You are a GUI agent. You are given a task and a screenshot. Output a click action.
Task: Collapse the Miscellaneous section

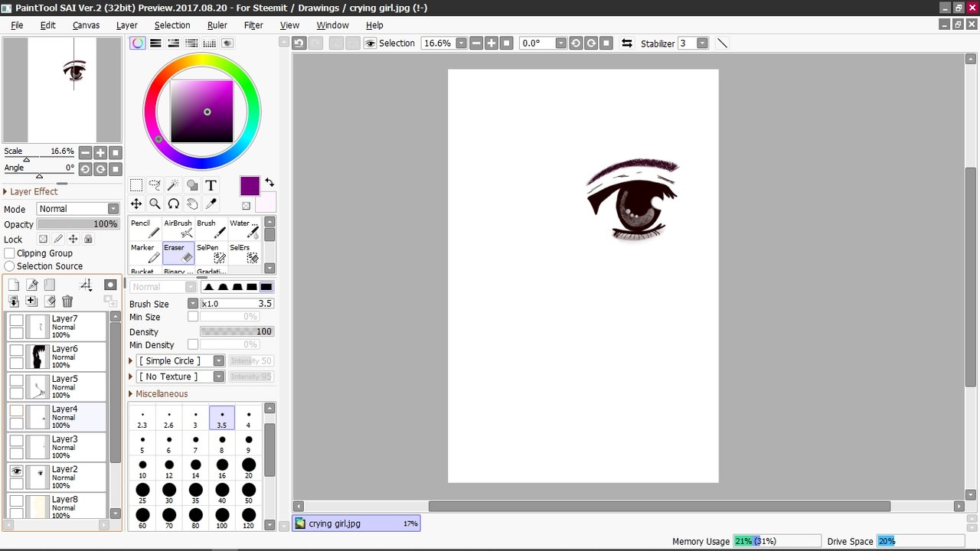tap(158, 394)
